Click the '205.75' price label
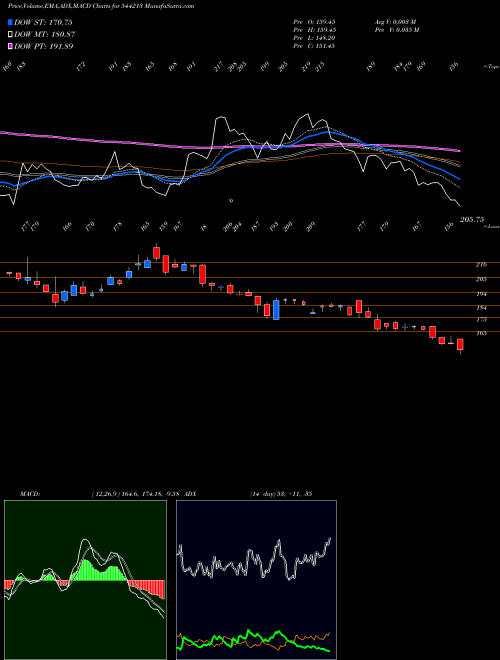This screenshot has width=500, height=660. tap(472, 220)
